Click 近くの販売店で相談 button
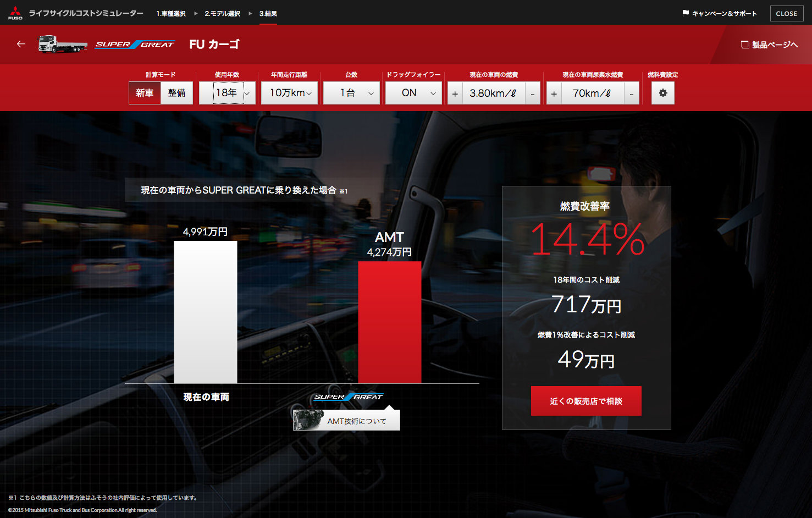The image size is (812, 518). [x=586, y=401]
